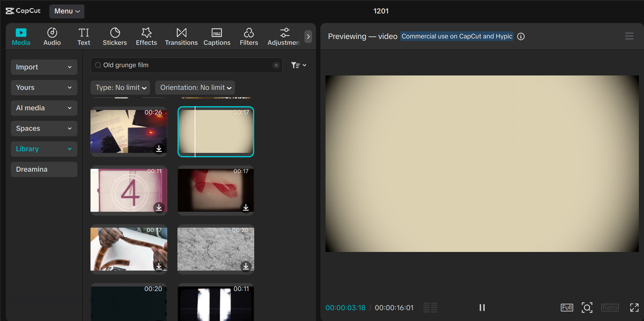Browse the Stickers library
Viewport: 644px width, 321px height.
(114, 36)
